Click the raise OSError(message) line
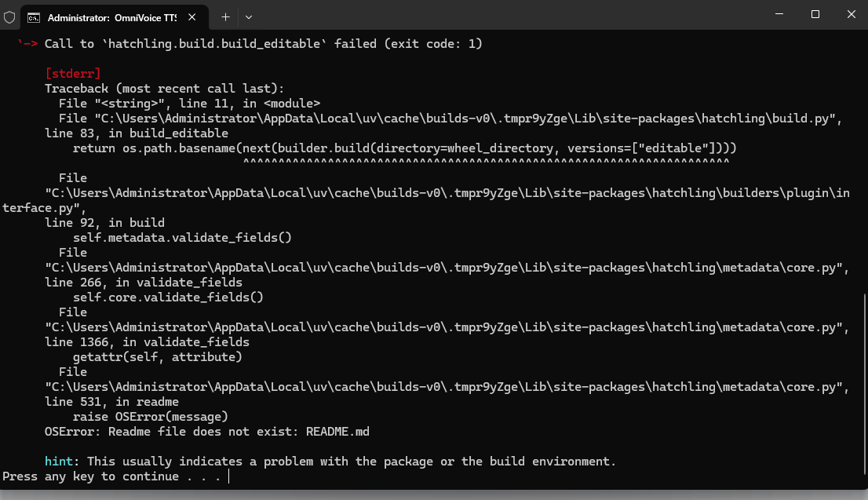 [150, 417]
